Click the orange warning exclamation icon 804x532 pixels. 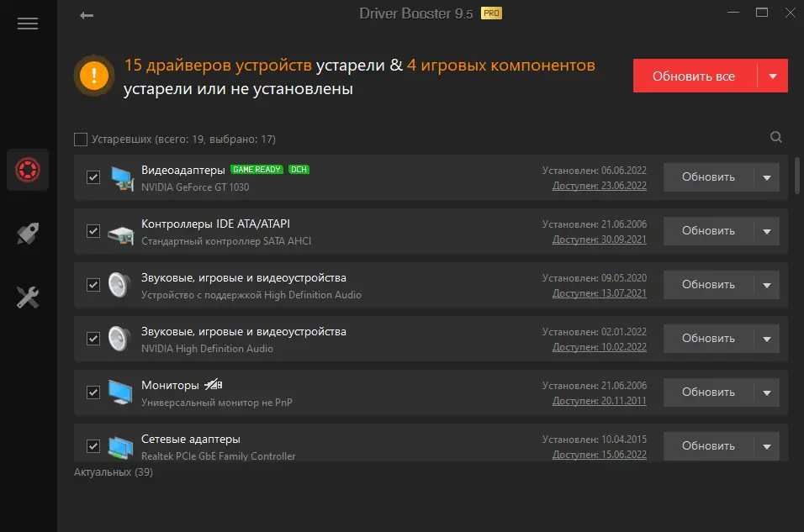(x=93, y=76)
